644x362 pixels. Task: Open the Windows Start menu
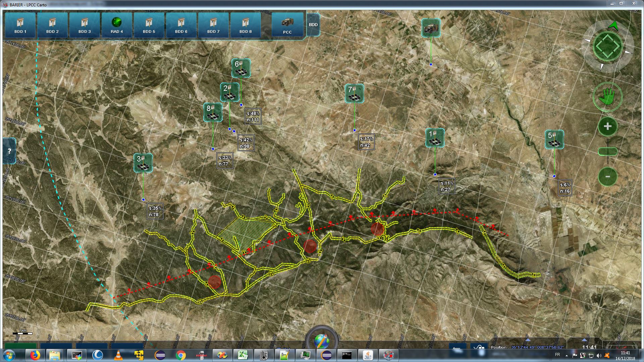point(9,355)
